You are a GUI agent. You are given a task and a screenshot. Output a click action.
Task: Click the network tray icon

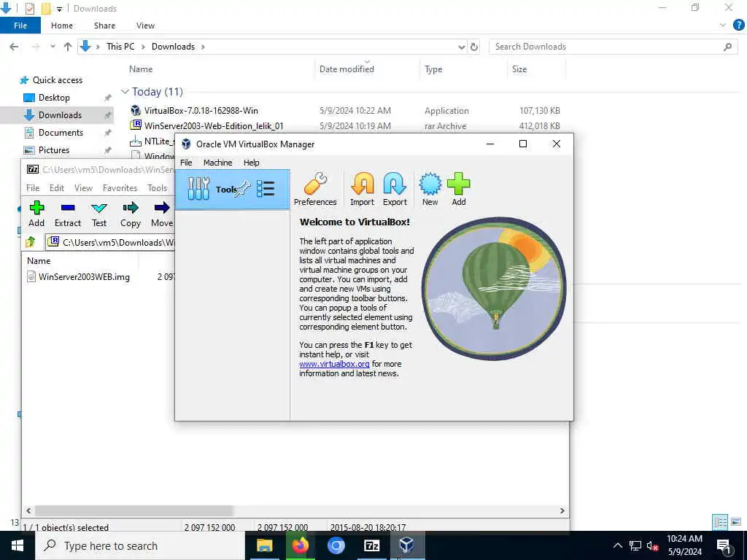[635, 546]
